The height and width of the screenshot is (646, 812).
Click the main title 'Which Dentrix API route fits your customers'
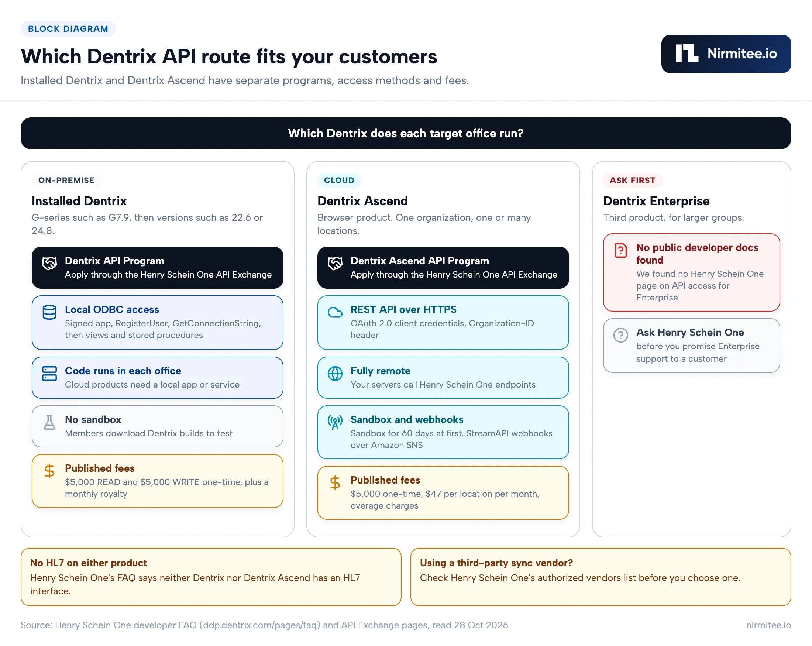click(x=228, y=56)
